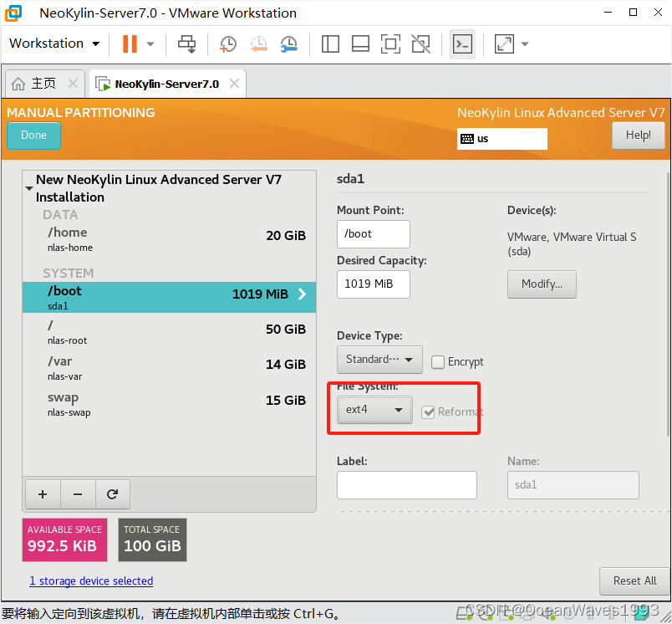This screenshot has width=672, height=624.
Task: Enable the Encrypt checkbox
Action: [x=438, y=362]
